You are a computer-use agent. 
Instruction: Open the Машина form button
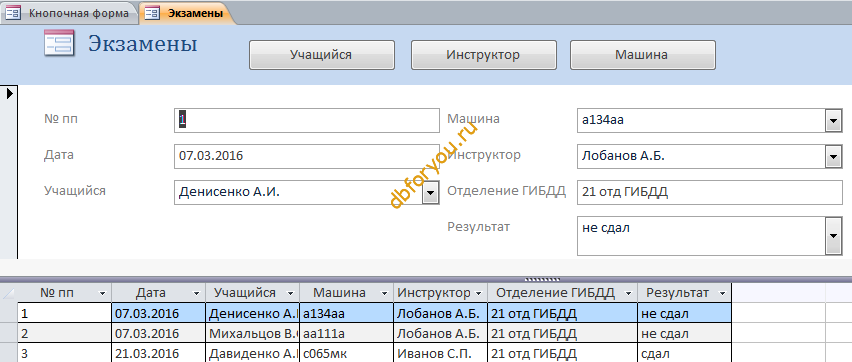(x=642, y=55)
